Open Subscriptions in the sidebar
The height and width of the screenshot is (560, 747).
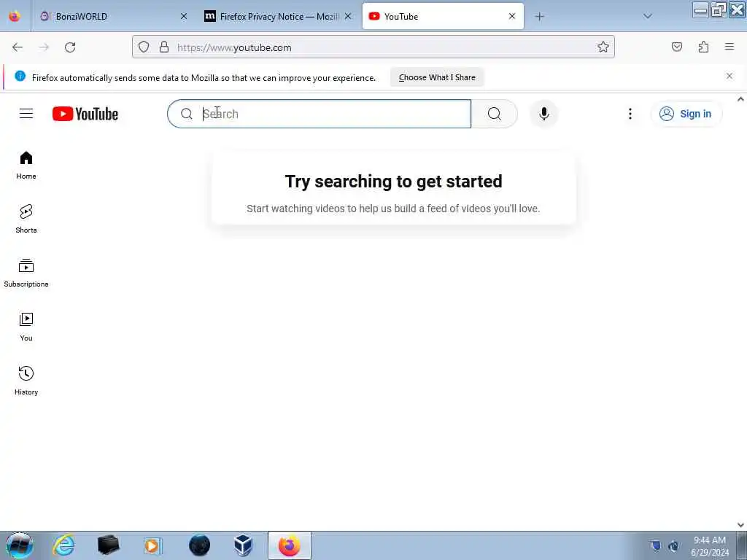[26, 273]
